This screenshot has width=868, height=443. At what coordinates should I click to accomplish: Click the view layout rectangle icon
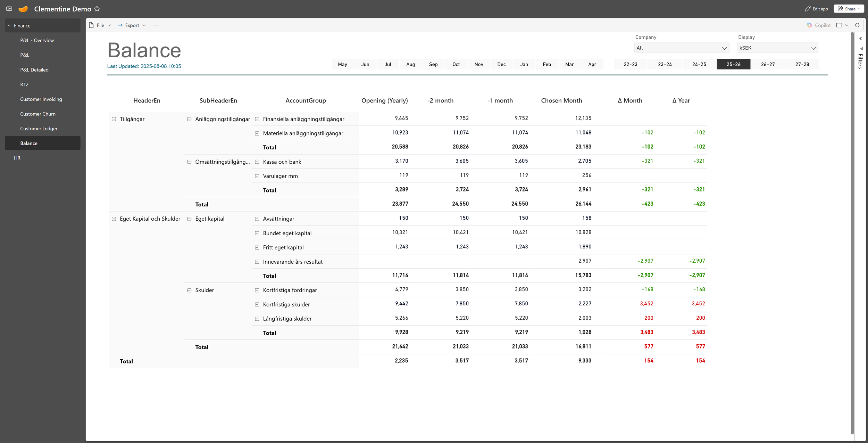click(x=839, y=25)
